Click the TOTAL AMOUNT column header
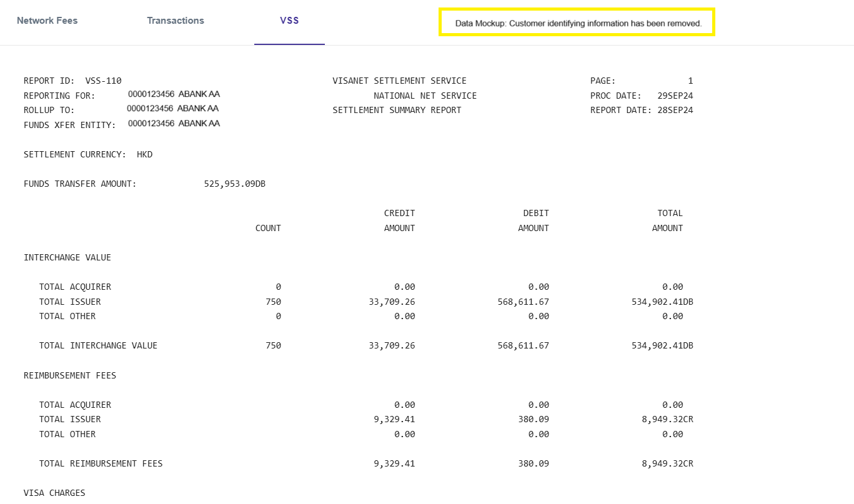This screenshot has height=504, width=854. point(667,220)
